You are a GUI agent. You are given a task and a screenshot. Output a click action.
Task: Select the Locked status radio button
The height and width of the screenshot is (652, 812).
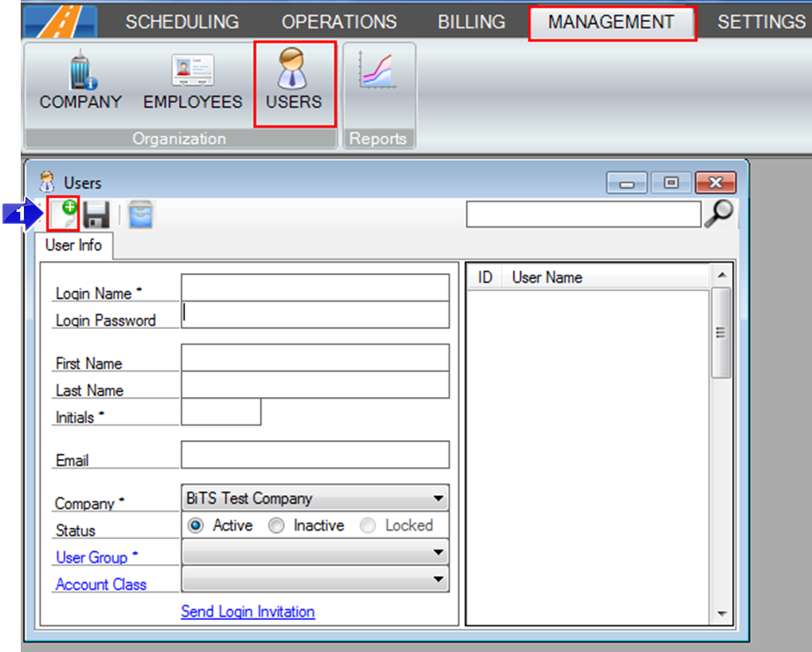point(369,525)
